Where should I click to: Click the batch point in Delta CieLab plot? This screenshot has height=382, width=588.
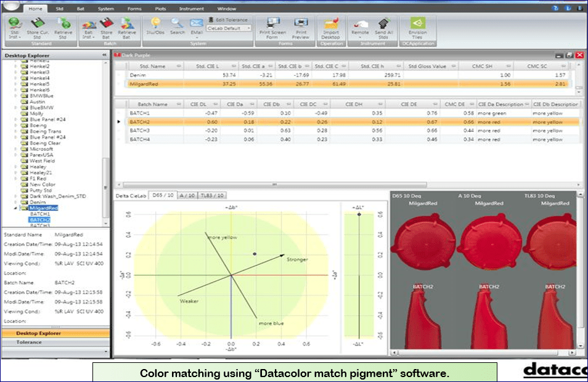pos(255,254)
